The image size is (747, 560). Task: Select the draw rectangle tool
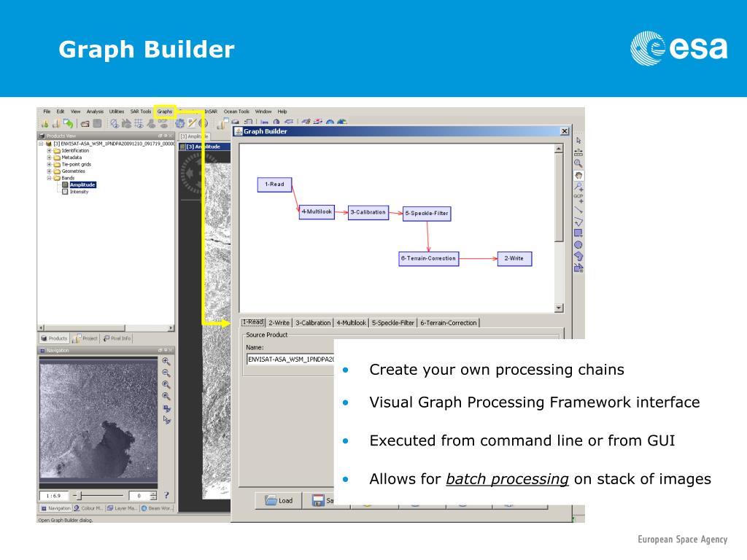coord(578,233)
